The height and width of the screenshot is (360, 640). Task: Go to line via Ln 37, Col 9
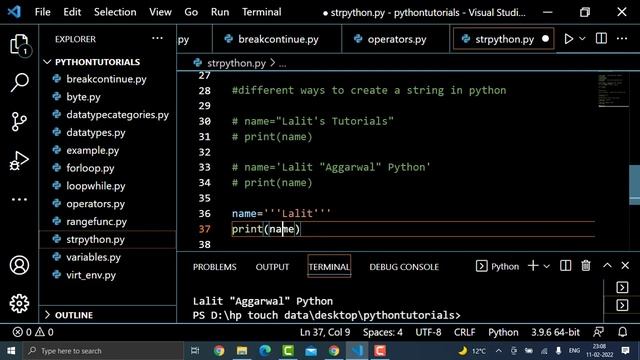[325, 332]
